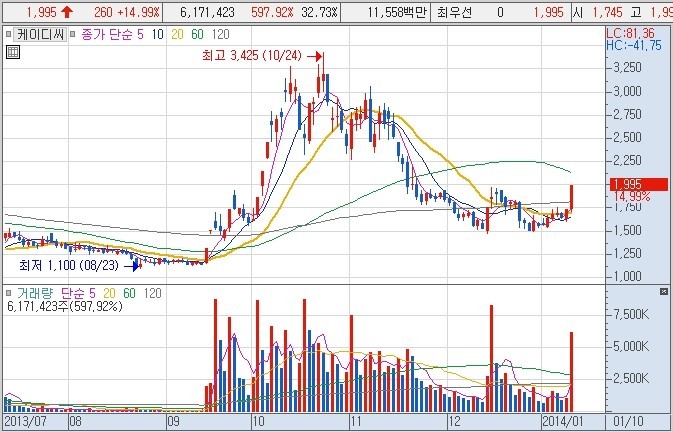The width and height of the screenshot is (673, 432).
Task: Select the 종가 단순 moving average label
Action: 107,34
